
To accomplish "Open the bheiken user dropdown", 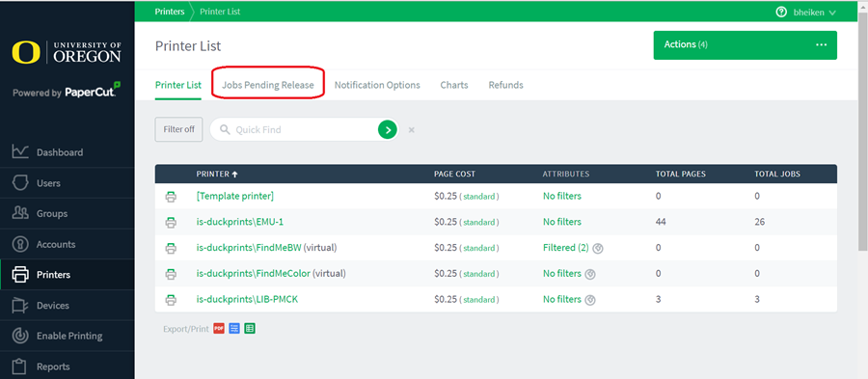I will (815, 13).
